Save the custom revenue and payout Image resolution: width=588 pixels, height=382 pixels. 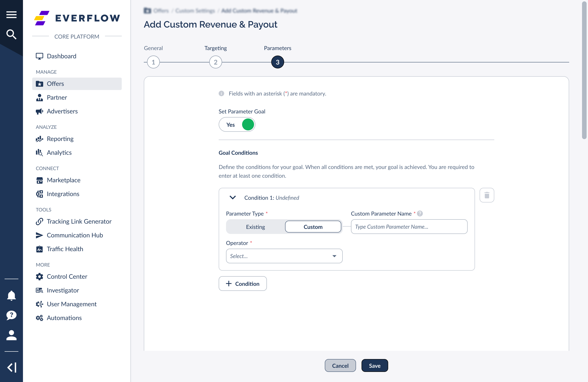point(375,365)
